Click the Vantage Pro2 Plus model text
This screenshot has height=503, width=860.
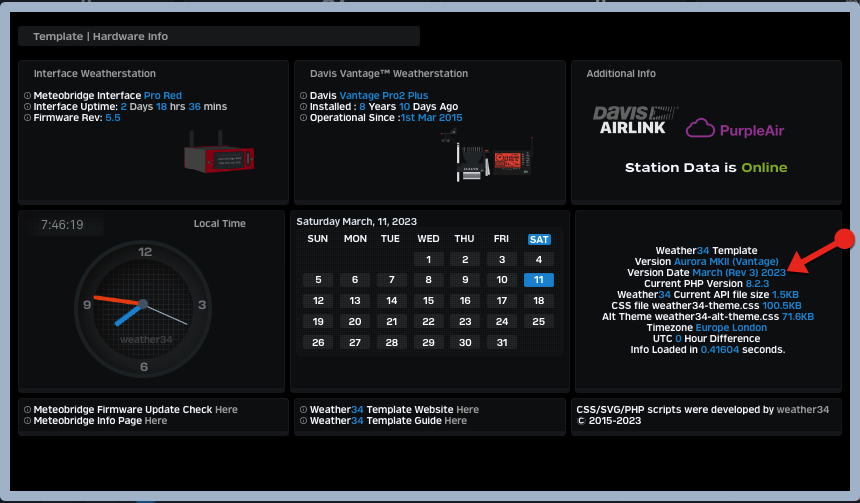point(384,95)
